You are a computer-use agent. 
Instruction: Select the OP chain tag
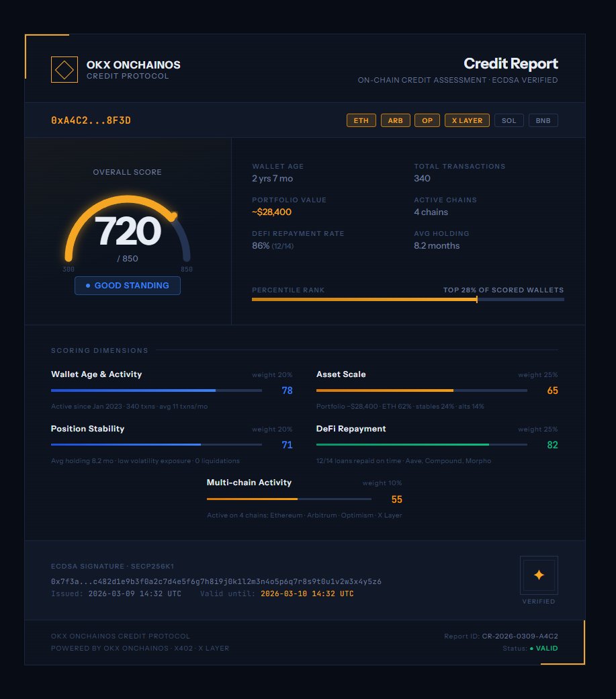point(427,120)
